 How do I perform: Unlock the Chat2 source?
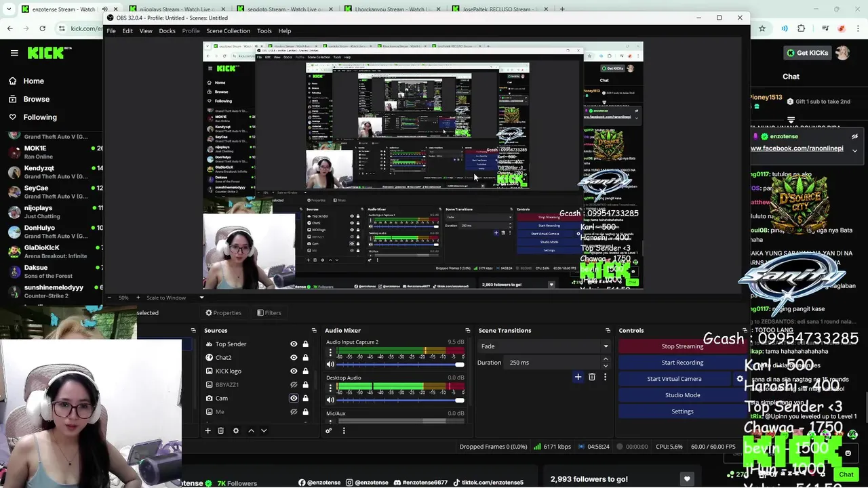tap(305, 358)
